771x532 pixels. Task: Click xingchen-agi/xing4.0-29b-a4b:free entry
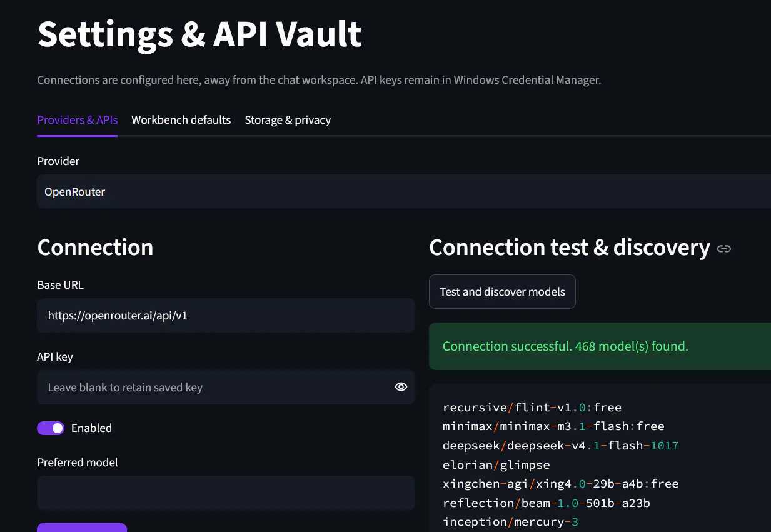[561, 484]
